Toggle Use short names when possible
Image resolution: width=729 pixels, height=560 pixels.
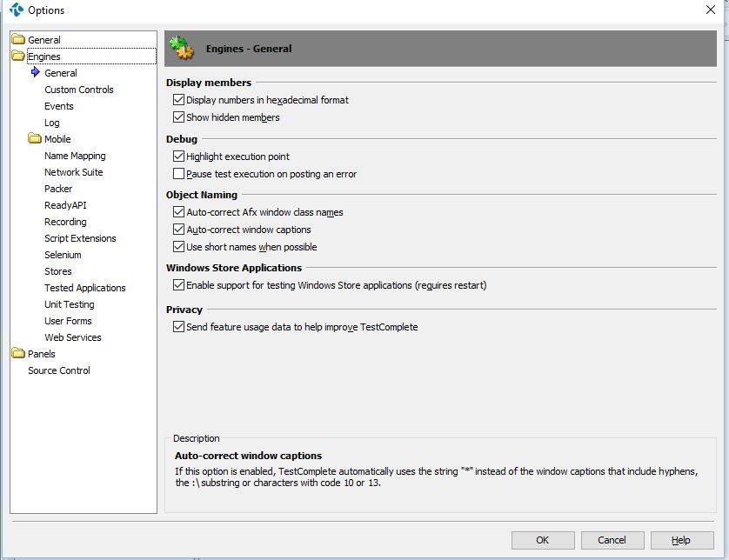(x=179, y=247)
